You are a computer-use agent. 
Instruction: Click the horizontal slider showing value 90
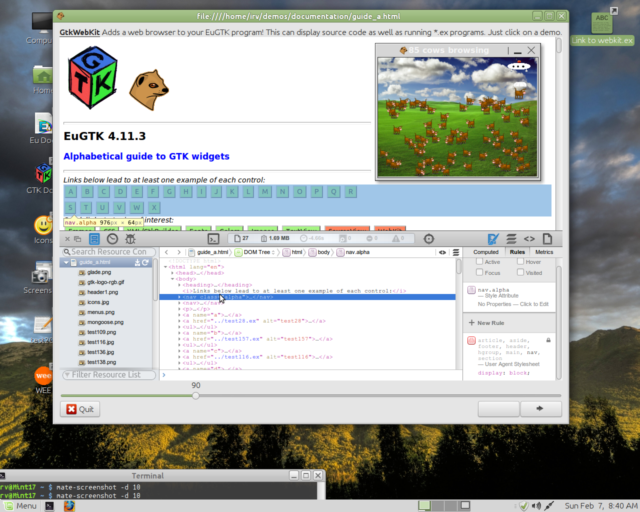pos(195,396)
